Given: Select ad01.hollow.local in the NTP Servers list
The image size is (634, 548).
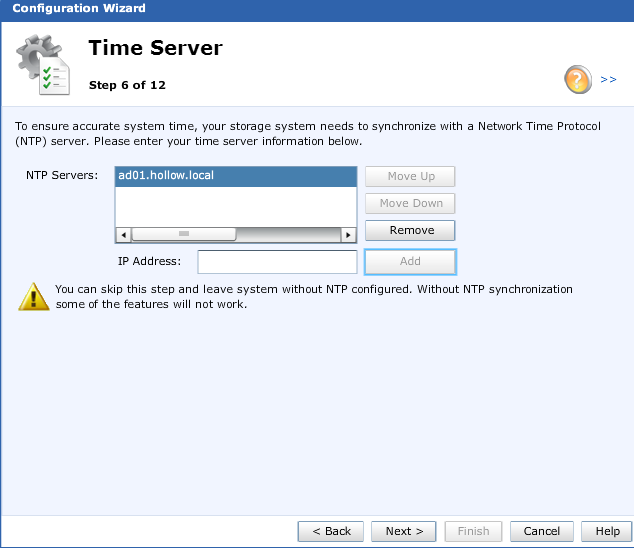Looking at the screenshot, I should tap(235, 176).
